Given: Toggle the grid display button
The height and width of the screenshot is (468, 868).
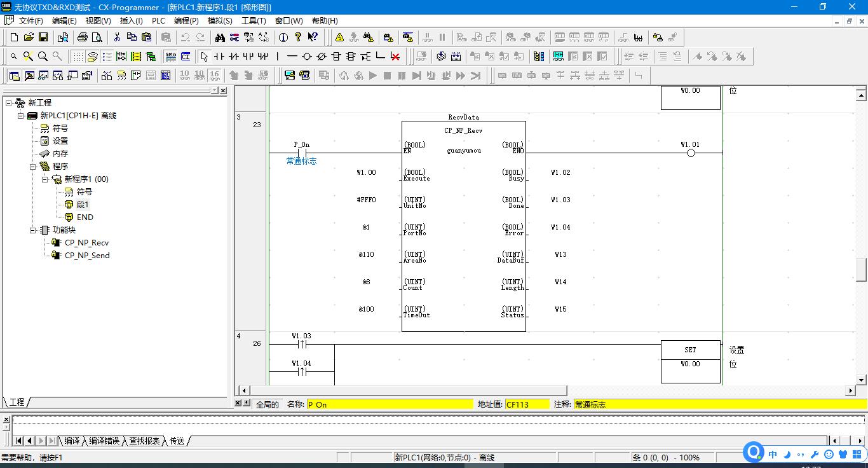Looking at the screenshot, I should (78, 57).
